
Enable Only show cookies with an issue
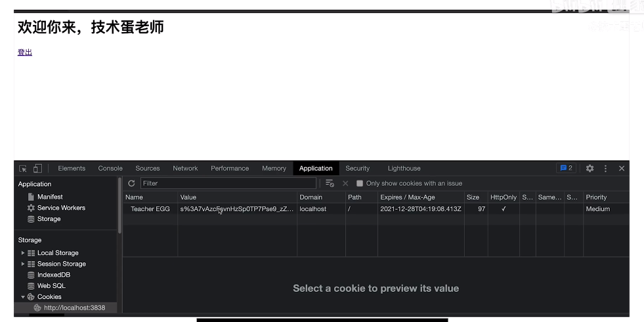(360, 184)
